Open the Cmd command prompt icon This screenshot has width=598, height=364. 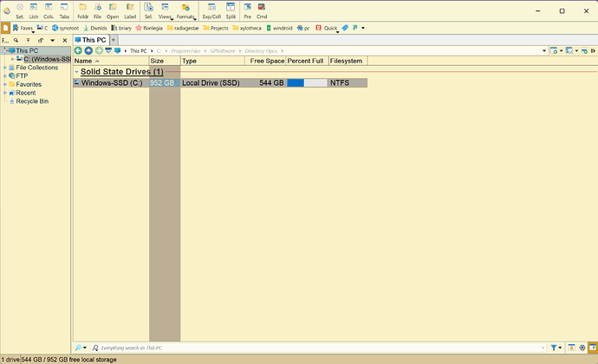(262, 10)
